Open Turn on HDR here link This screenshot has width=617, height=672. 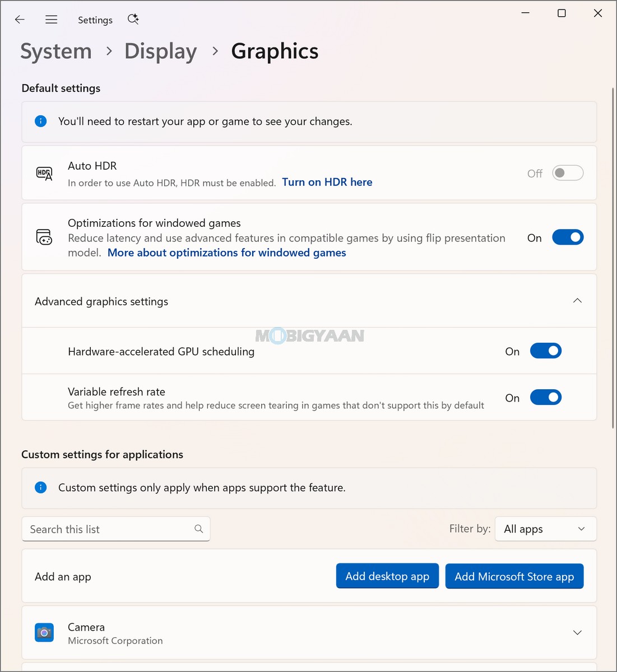(327, 182)
